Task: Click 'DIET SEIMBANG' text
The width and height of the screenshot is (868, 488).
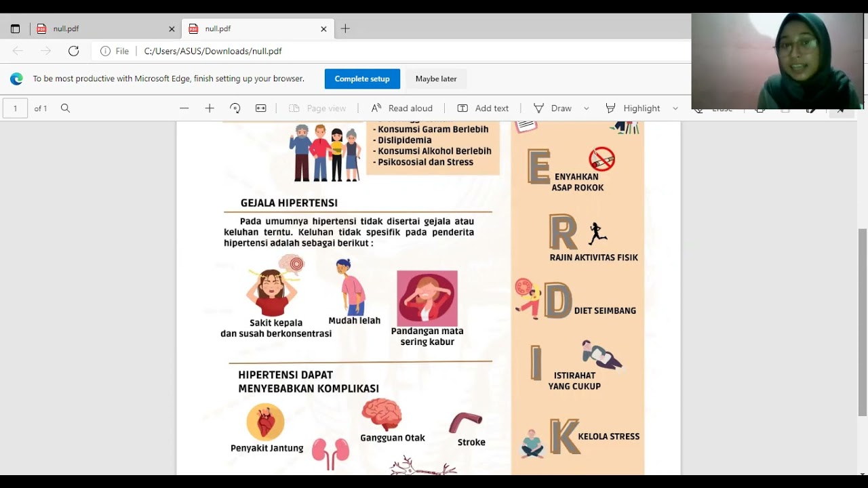Action: pos(605,310)
